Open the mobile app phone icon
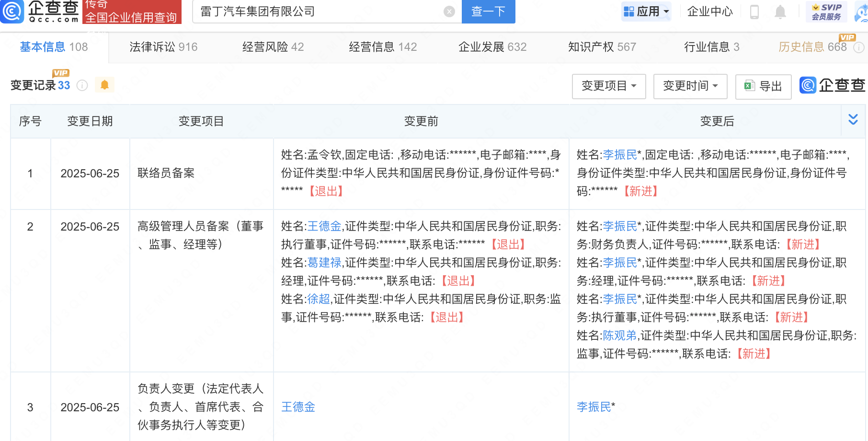868x441 pixels. [754, 12]
